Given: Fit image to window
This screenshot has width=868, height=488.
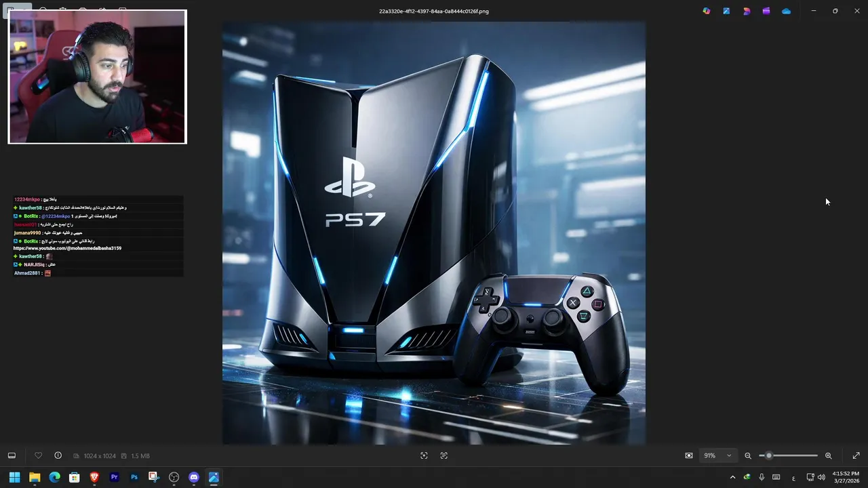Looking at the screenshot, I should click(689, 455).
